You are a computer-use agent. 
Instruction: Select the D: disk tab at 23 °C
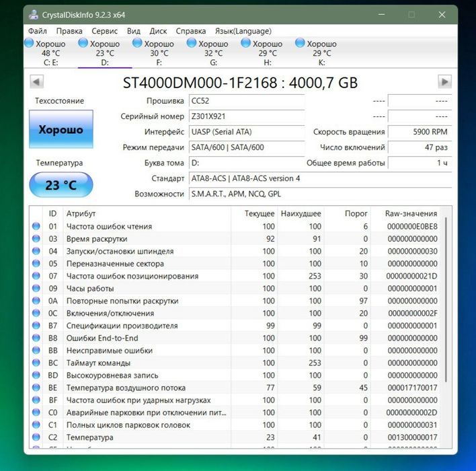105,52
